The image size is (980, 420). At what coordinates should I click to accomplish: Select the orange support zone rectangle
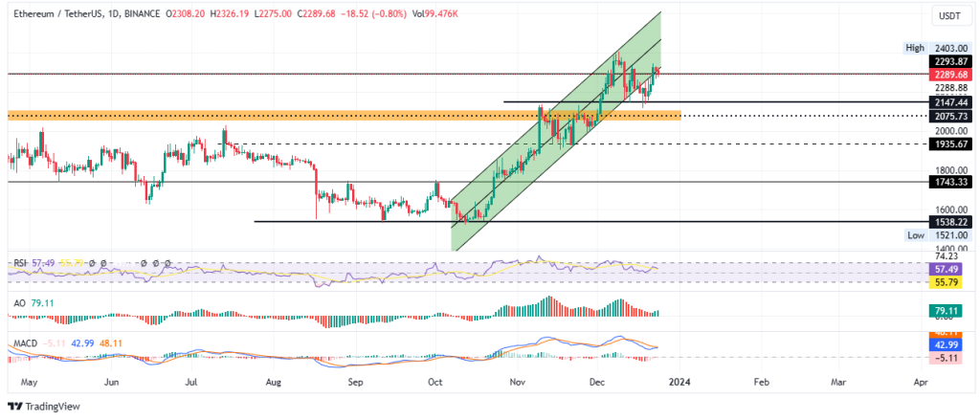coord(344,116)
